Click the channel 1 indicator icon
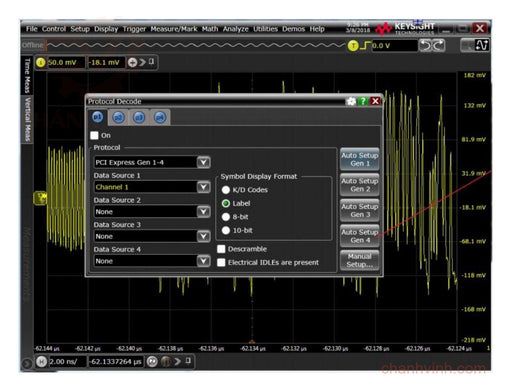 pyautogui.click(x=41, y=62)
